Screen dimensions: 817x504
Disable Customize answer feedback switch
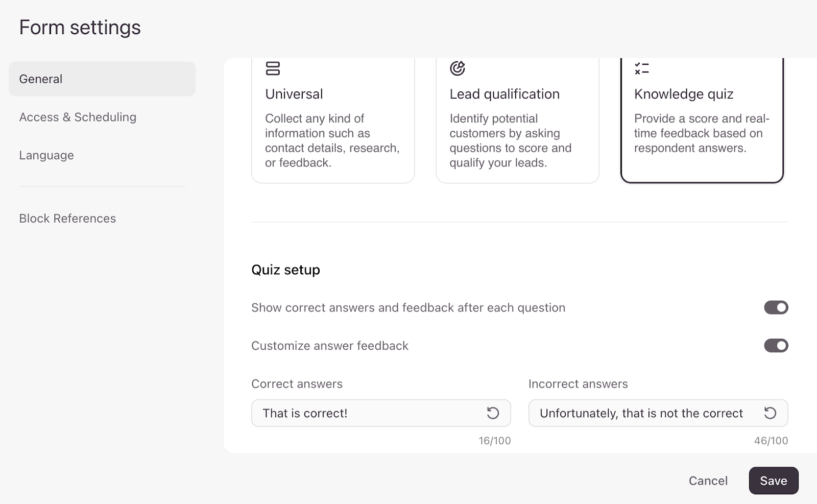point(776,346)
